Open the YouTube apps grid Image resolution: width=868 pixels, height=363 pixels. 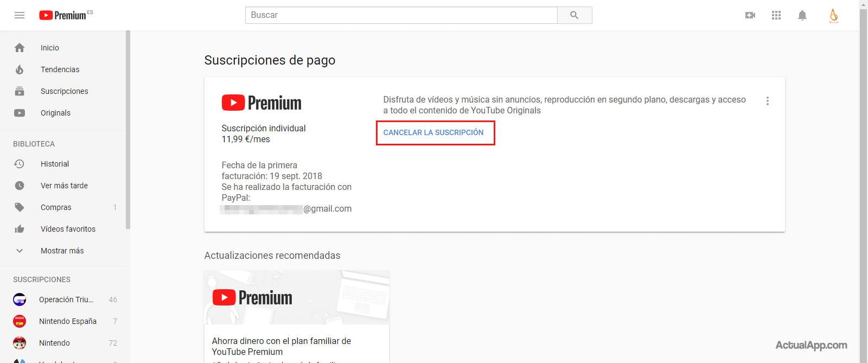[776, 15]
